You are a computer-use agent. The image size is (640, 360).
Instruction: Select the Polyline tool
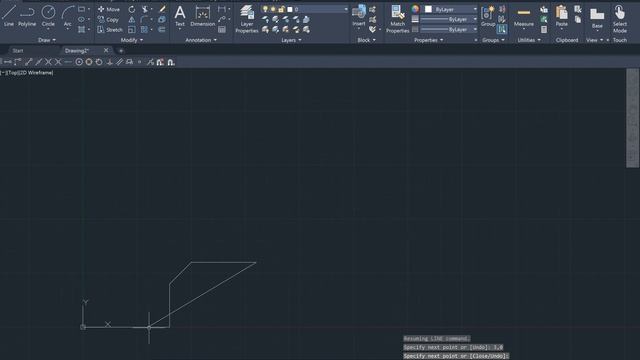pos(27,16)
